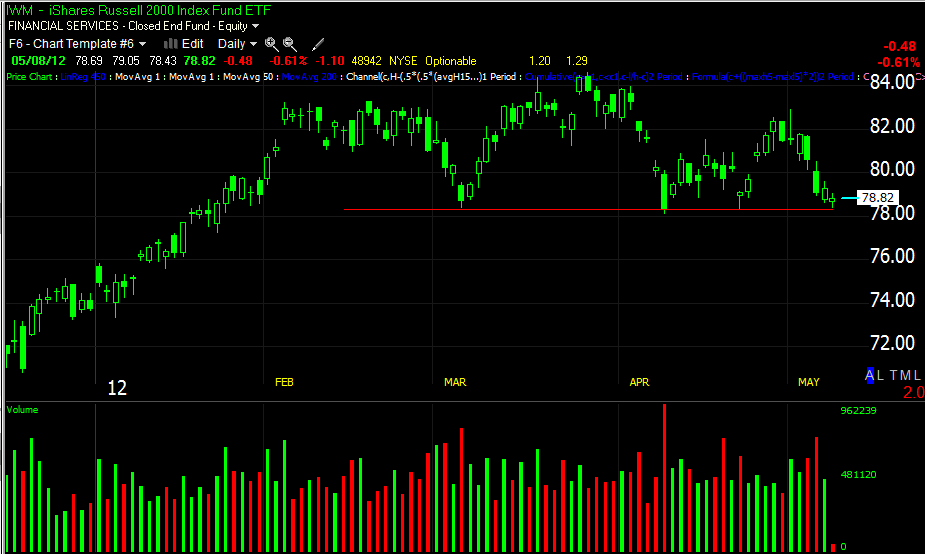Click the Formula 2 Period indicator label
925x554 pixels.
point(773,77)
